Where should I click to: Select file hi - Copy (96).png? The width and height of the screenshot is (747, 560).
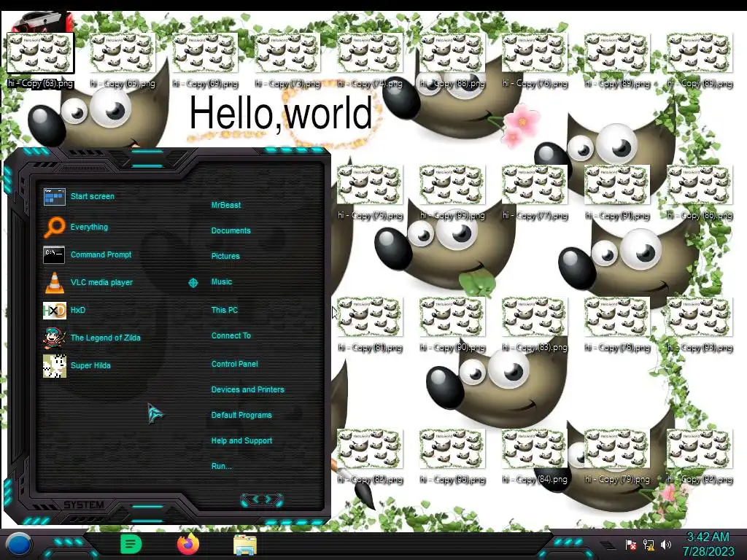pos(452,456)
